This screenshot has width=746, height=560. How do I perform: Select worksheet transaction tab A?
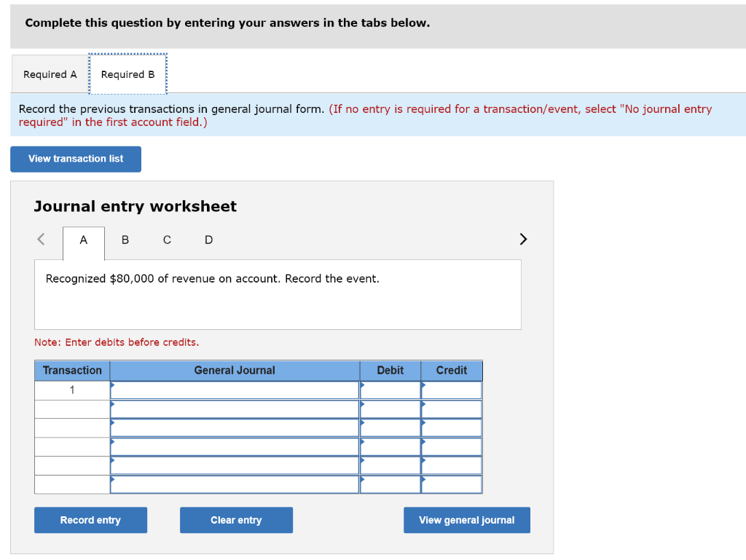(83, 240)
